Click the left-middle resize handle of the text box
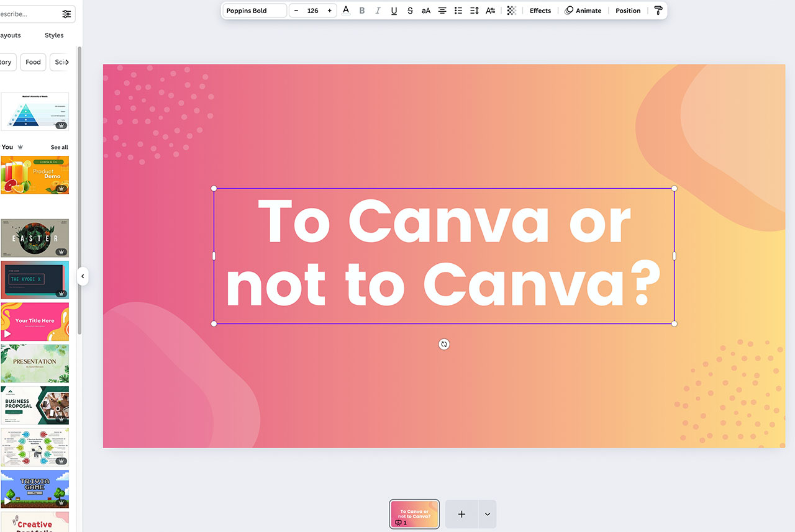This screenshot has height=532, width=795. tap(214, 256)
